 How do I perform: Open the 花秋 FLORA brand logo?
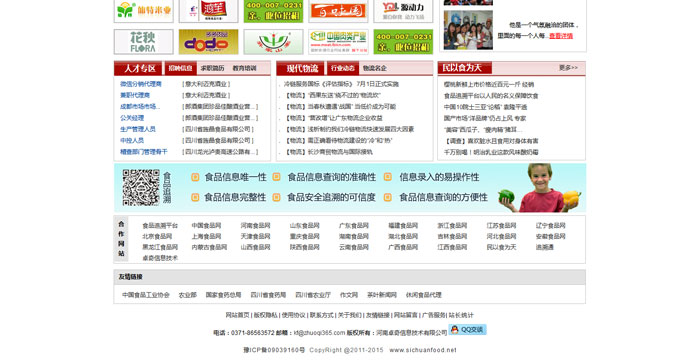[144, 42]
